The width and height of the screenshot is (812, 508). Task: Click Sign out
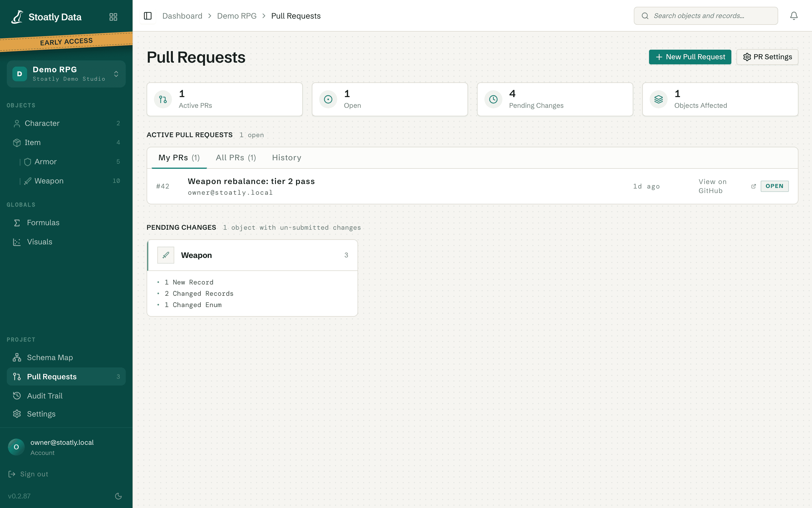coord(28,474)
